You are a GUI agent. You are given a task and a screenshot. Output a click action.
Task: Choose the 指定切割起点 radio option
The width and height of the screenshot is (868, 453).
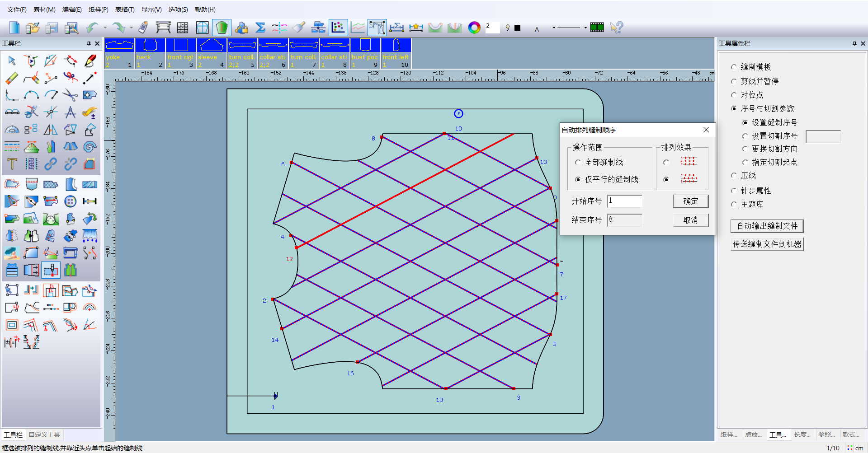745,162
